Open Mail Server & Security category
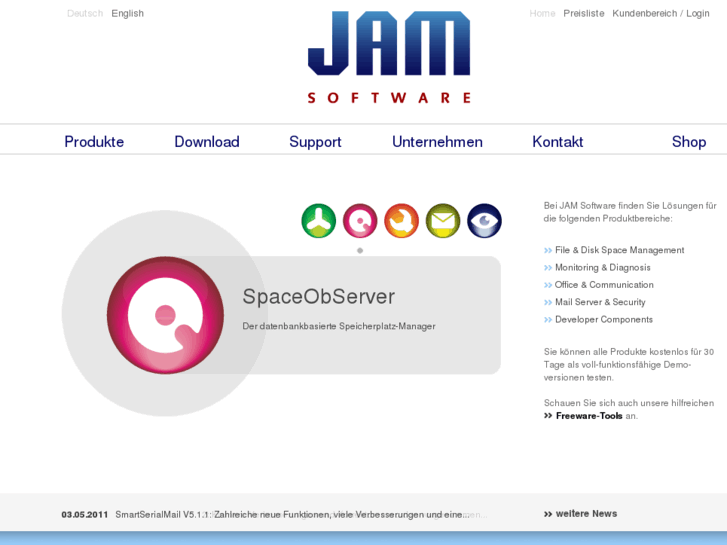The height and width of the screenshot is (545, 727). 600,302
